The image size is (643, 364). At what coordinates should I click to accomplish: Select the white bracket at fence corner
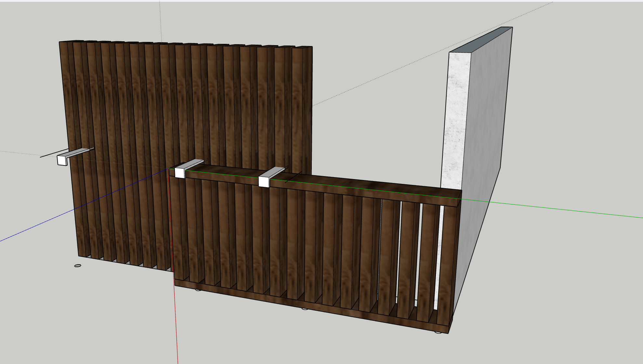pyautogui.click(x=180, y=172)
